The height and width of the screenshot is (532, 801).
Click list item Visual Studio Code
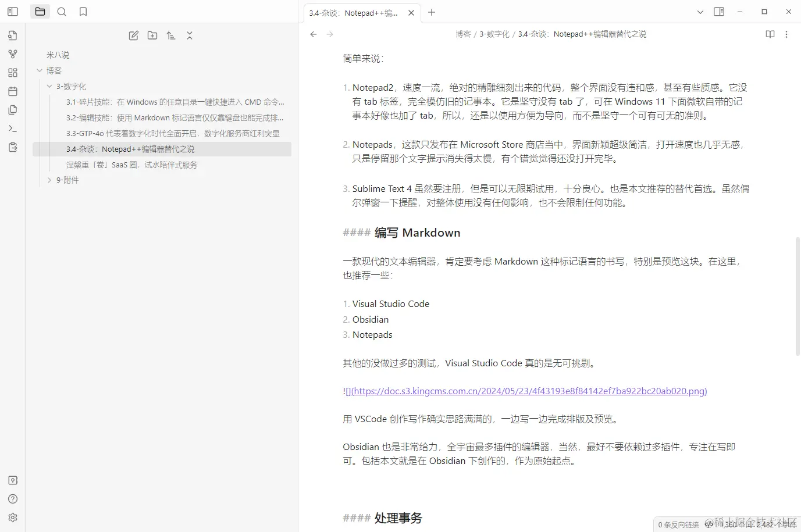[x=391, y=304]
